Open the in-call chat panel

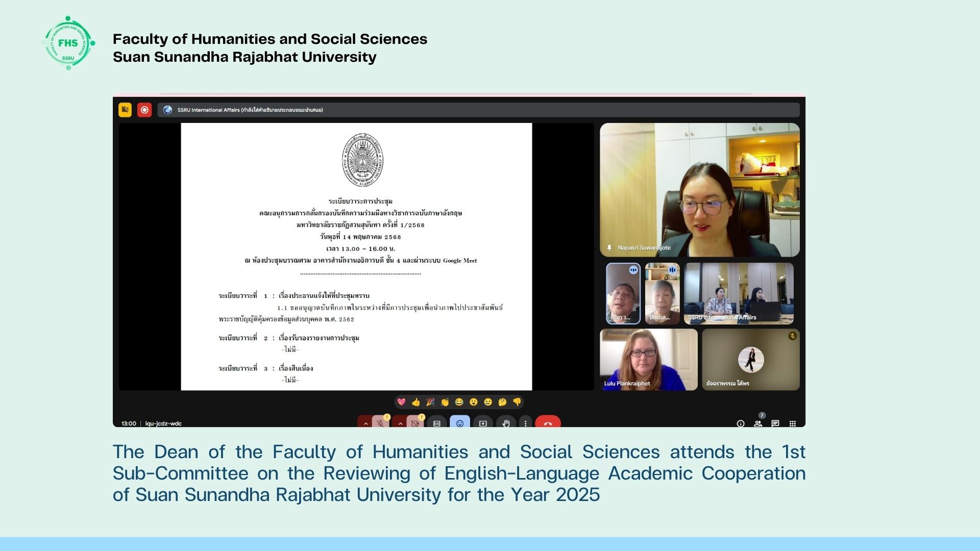point(775,423)
